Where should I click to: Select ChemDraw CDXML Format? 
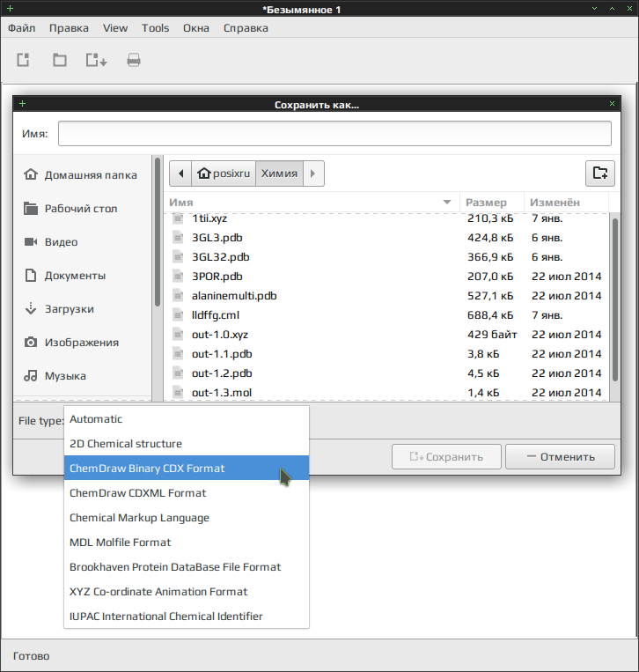click(x=187, y=493)
